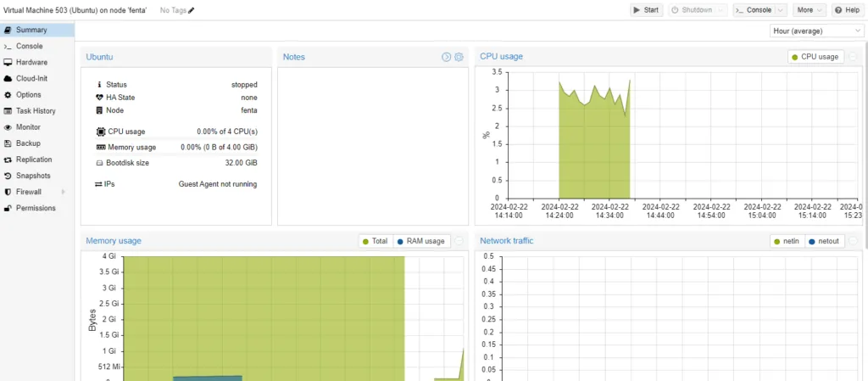Click the Status info icon

tap(100, 85)
